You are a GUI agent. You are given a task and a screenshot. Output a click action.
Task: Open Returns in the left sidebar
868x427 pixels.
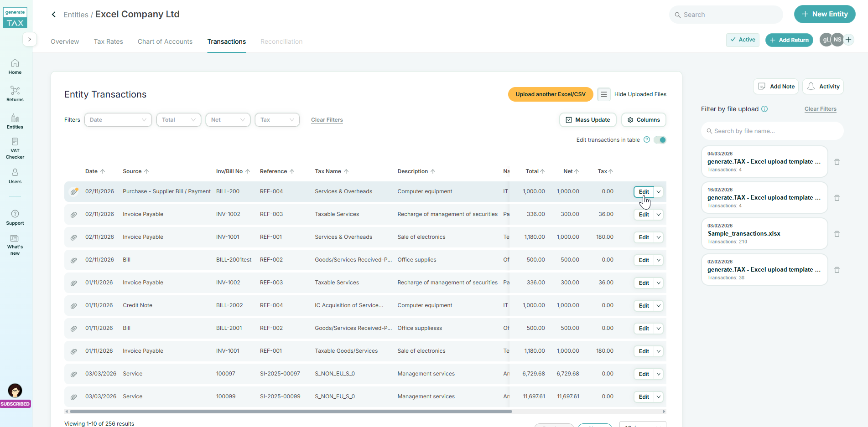[x=15, y=93]
